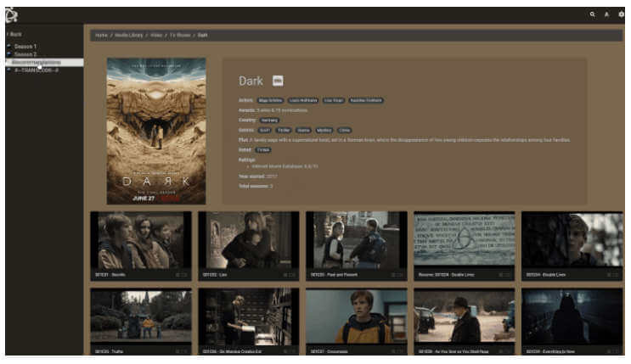
Task: Open the Resume S01E04 Double Lives thumbnail
Action: 465,240
